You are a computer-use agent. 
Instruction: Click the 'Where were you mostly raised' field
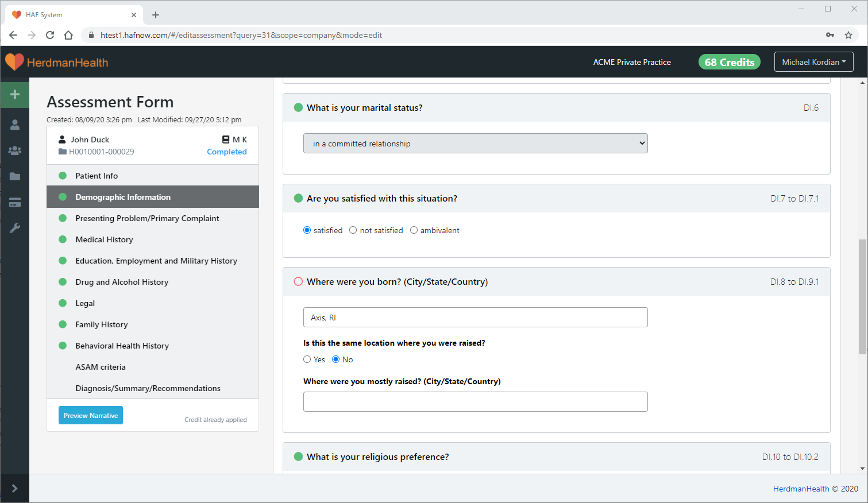[475, 402]
